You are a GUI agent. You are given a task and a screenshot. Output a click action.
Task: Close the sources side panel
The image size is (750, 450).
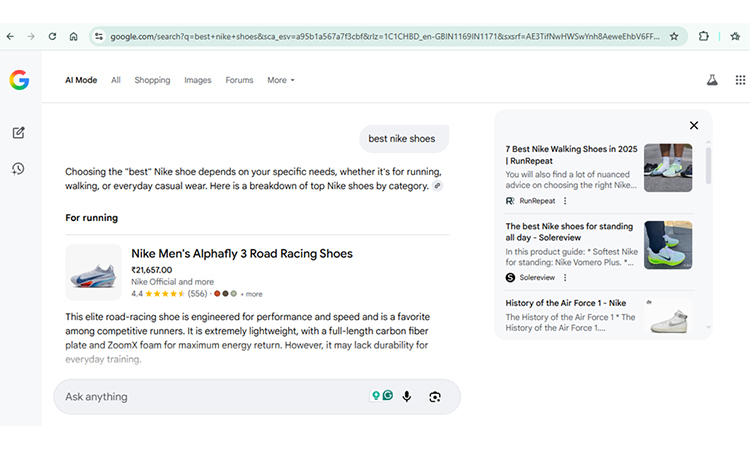tap(693, 126)
